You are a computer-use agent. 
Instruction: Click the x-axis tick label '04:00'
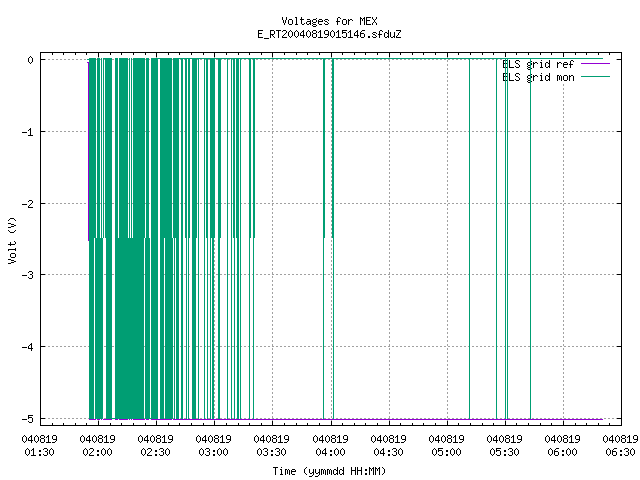coord(330,452)
